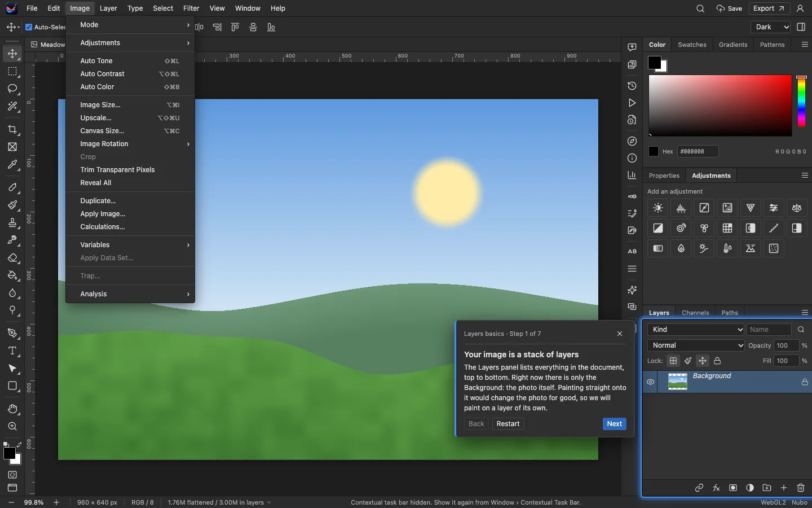Select the Move tool in the toolbar
The width and height of the screenshot is (812, 508).
pyautogui.click(x=12, y=54)
